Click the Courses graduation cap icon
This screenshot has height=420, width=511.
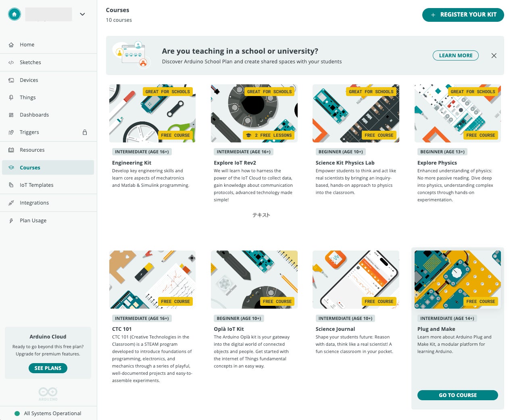(x=11, y=167)
